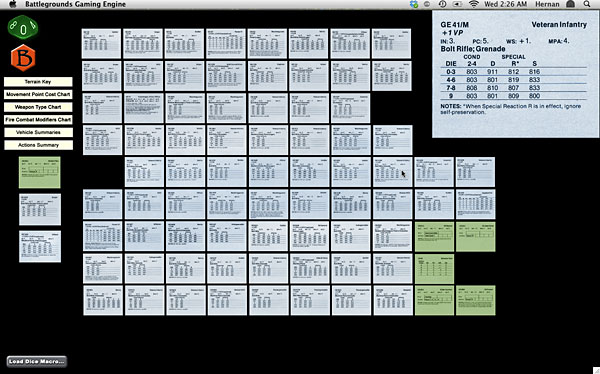Click the Time Machine clock icon
This screenshot has width=600, height=374.
tap(442, 4)
